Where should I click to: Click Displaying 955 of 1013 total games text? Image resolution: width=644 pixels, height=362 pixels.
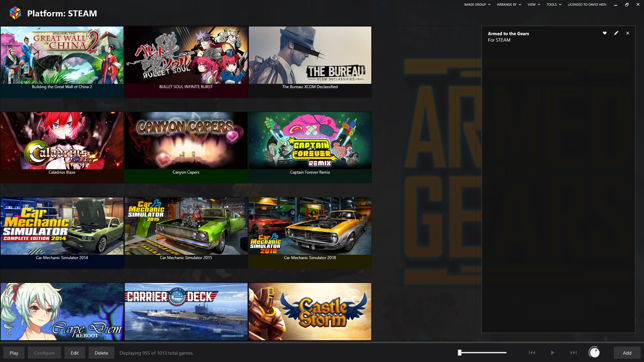(x=156, y=353)
